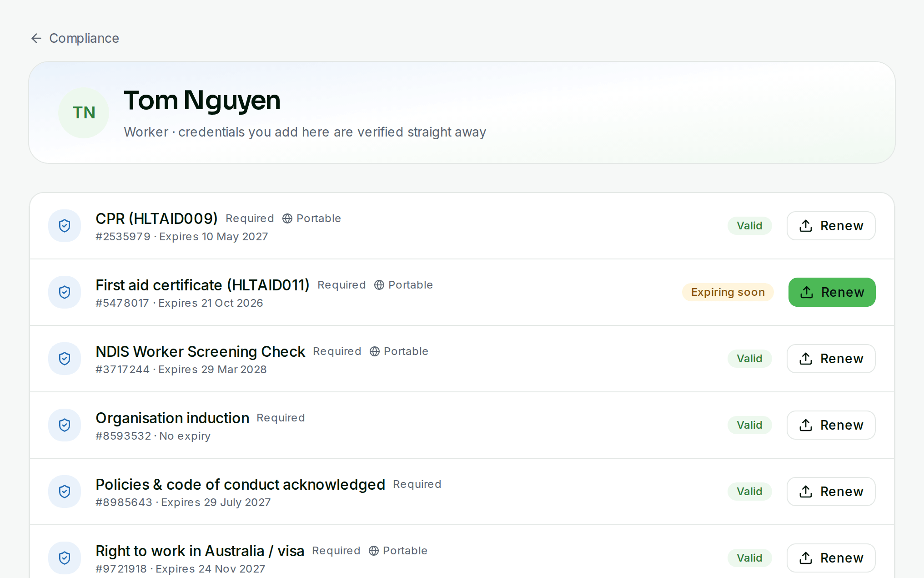Viewport: 924px width, 578px height.
Task: Go back via the Compliance arrow icon
Action: (36, 38)
